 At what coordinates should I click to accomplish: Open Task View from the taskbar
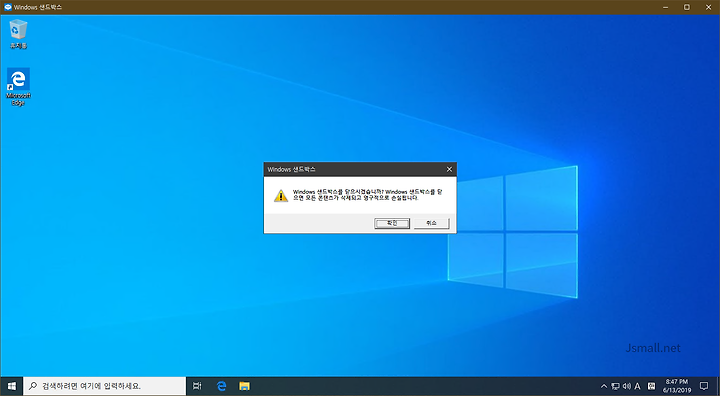click(x=197, y=386)
